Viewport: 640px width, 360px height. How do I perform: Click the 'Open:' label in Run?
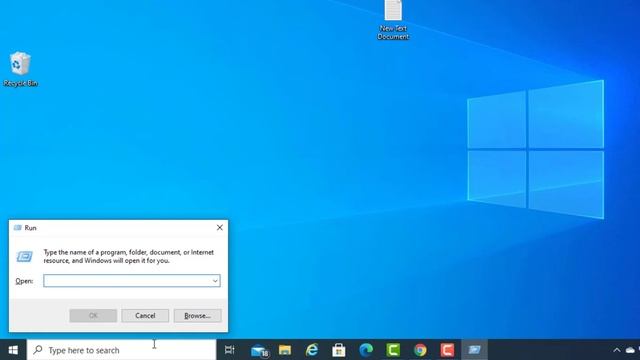coord(24,281)
